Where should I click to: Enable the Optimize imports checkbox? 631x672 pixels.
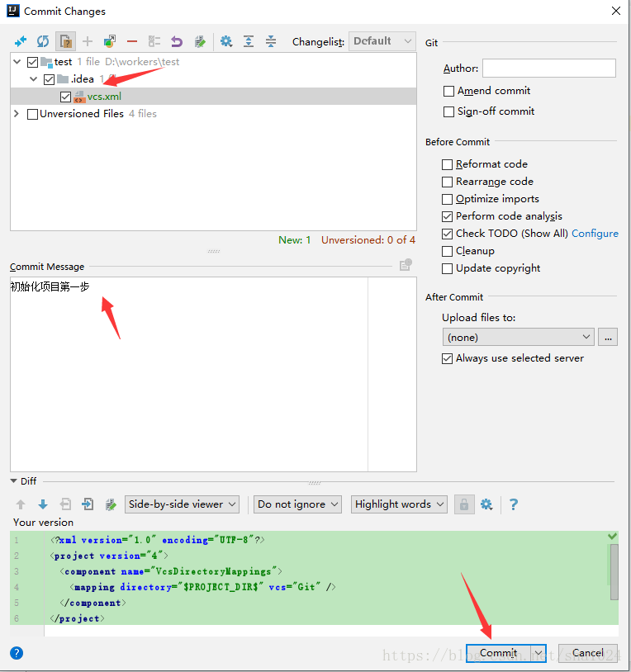tap(447, 199)
